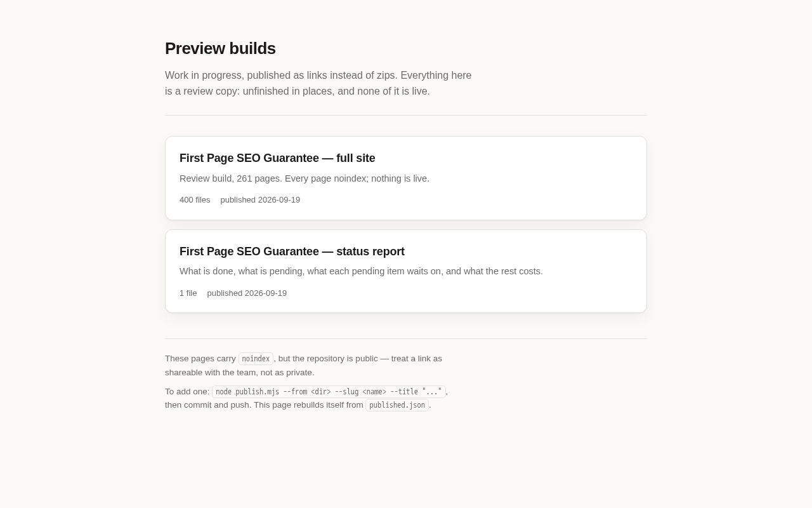812x508 pixels.
Task: Click 'These pages carry' footer note
Action: (x=200, y=359)
